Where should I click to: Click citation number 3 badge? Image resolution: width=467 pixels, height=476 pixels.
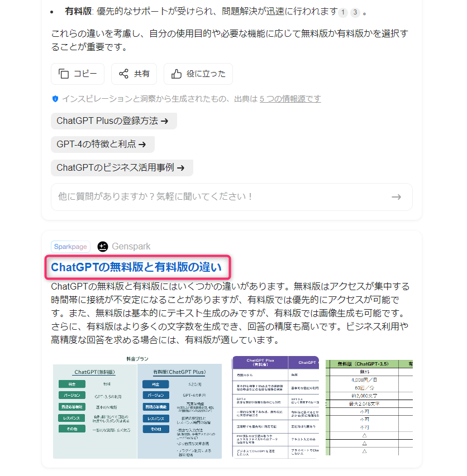pyautogui.click(x=355, y=12)
